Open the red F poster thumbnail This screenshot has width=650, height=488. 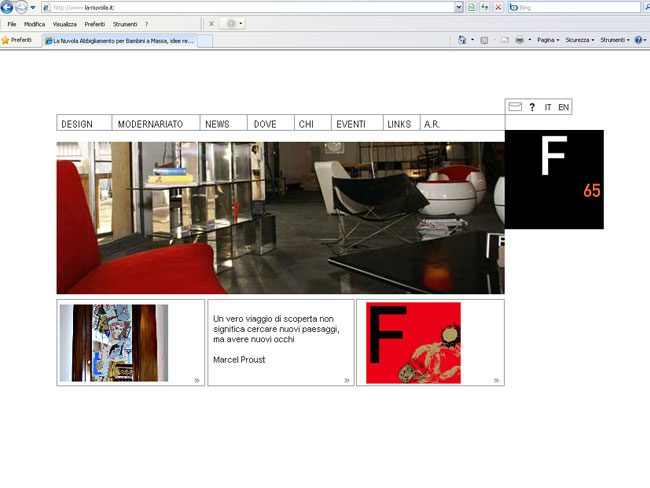click(413, 343)
